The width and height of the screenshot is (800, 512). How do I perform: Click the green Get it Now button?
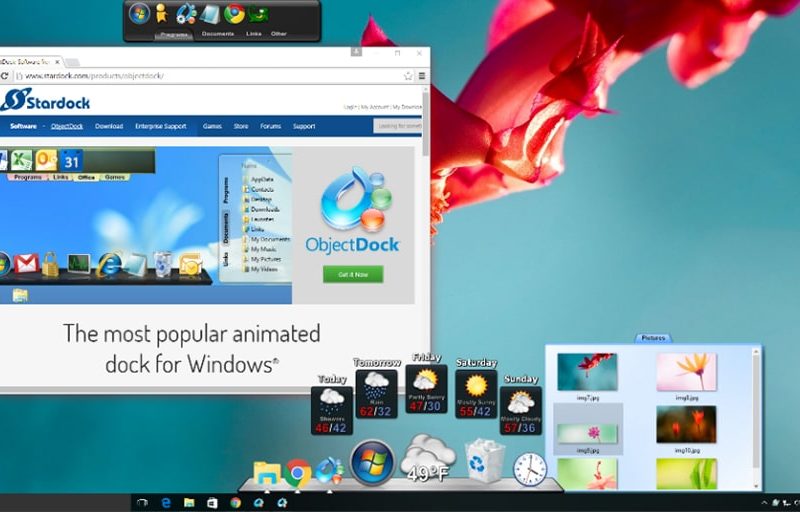click(x=353, y=274)
